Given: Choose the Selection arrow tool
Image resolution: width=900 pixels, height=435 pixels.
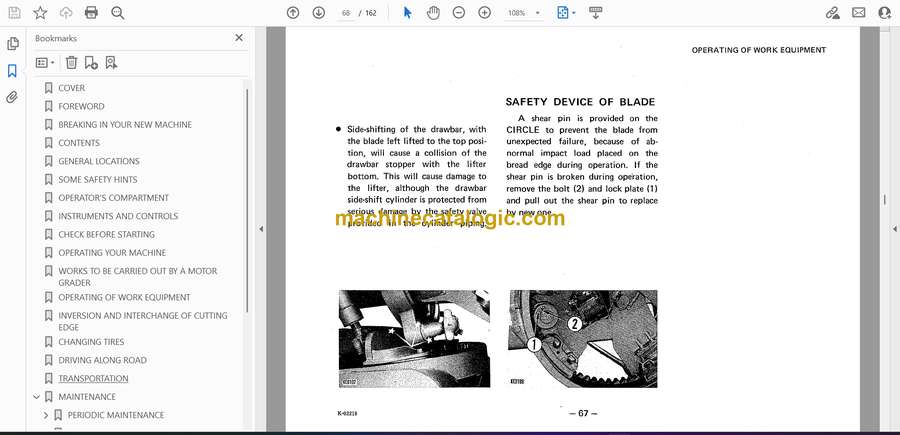Looking at the screenshot, I should tap(408, 13).
